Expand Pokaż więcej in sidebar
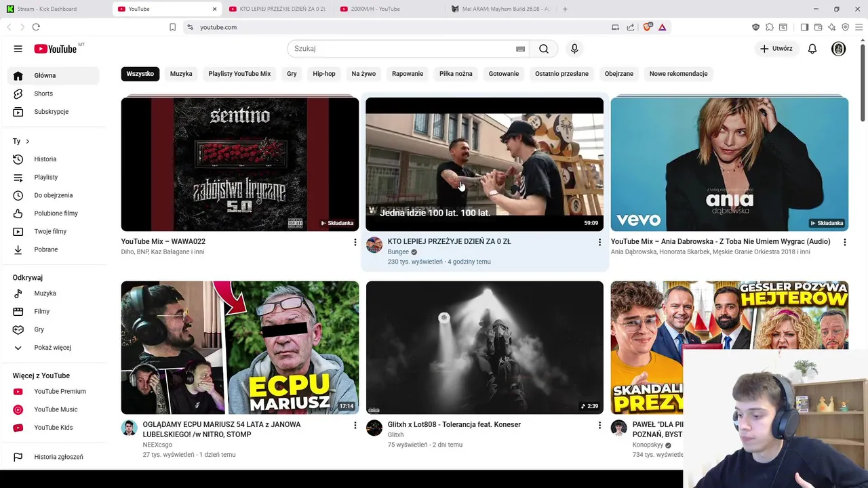 coord(53,348)
